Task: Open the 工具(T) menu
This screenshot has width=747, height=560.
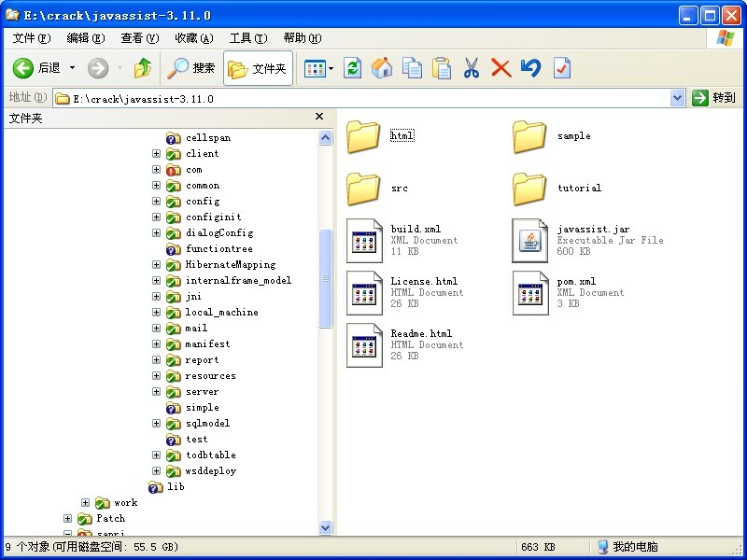Action: [x=248, y=38]
